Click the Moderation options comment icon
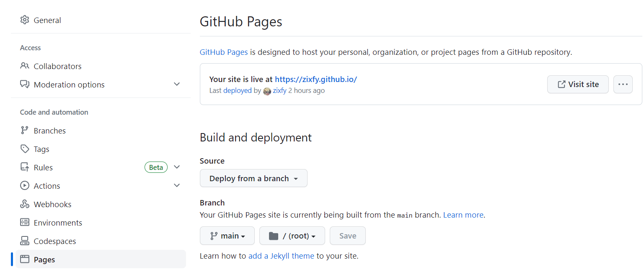The height and width of the screenshot is (272, 644). (x=25, y=85)
